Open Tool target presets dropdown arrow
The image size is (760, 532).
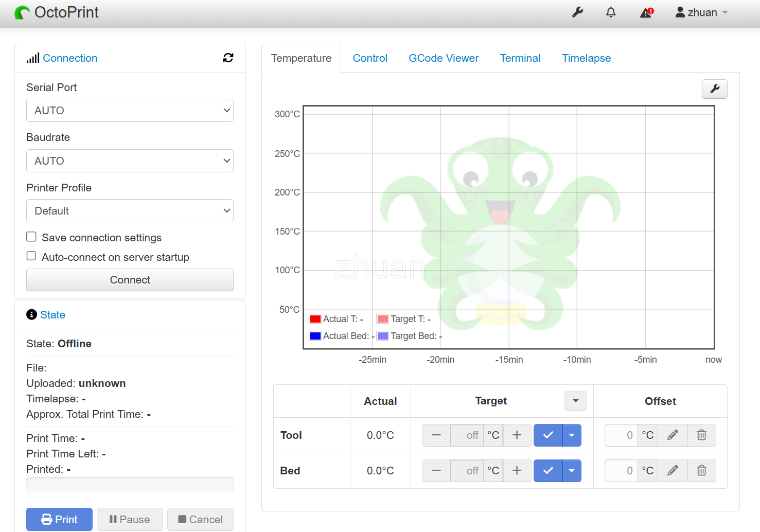[572, 435]
